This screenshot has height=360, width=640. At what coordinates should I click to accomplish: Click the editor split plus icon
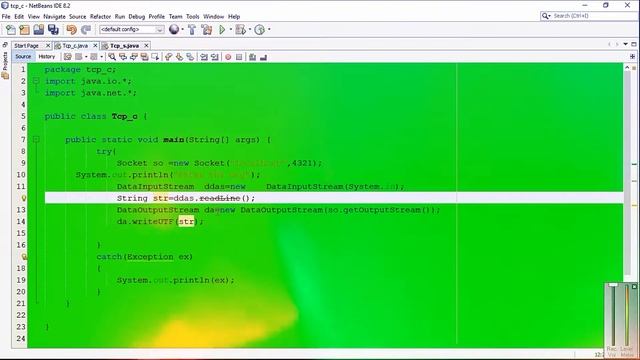[x=633, y=57]
